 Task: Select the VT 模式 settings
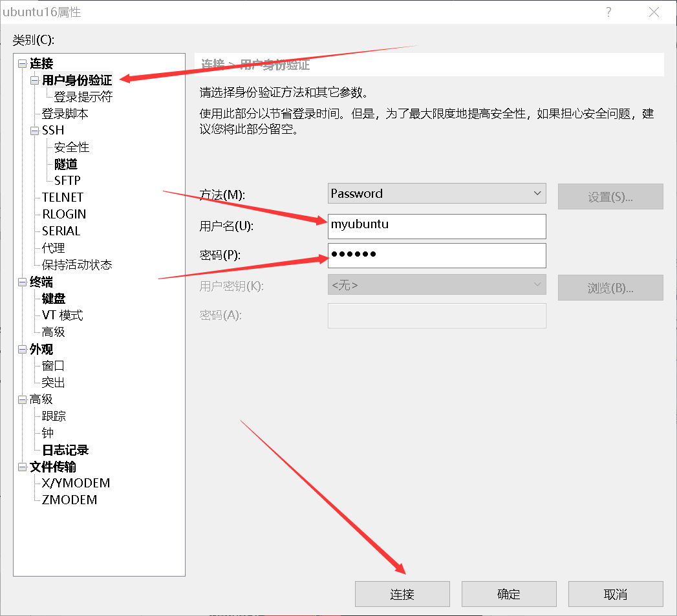62,315
